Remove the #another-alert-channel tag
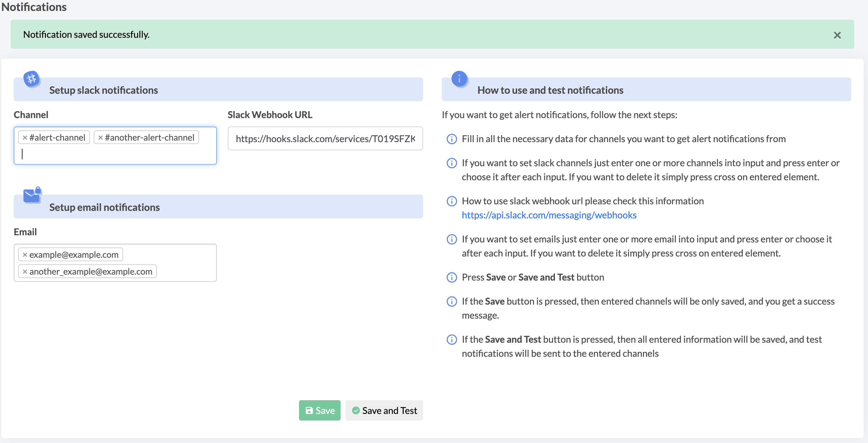The width and height of the screenshot is (868, 443). coord(100,137)
